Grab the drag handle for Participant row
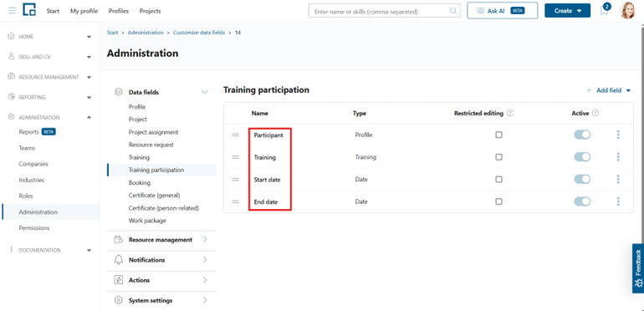 click(x=235, y=135)
